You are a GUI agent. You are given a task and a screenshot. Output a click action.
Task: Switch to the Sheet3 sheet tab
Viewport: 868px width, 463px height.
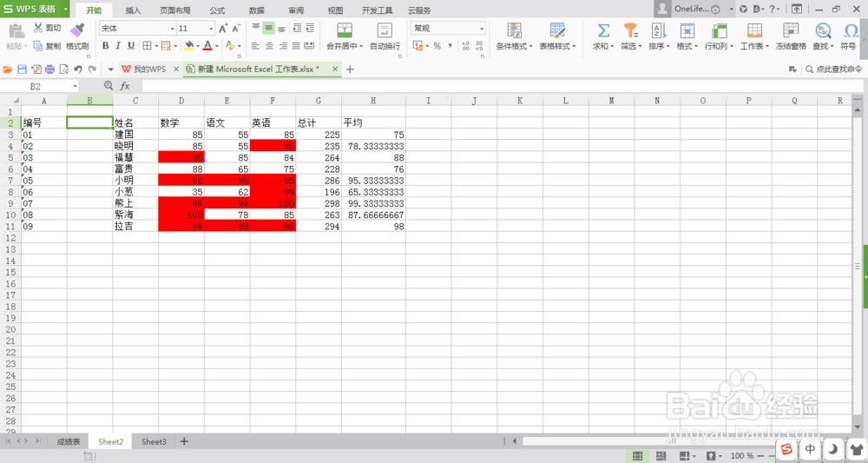pos(154,441)
